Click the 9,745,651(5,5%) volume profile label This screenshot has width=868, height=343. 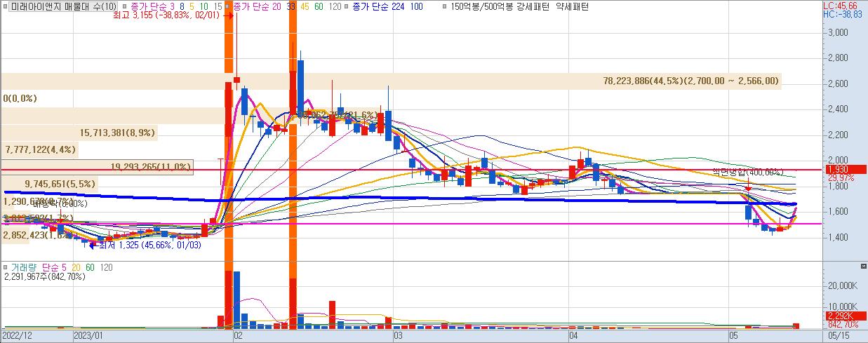click(x=60, y=184)
